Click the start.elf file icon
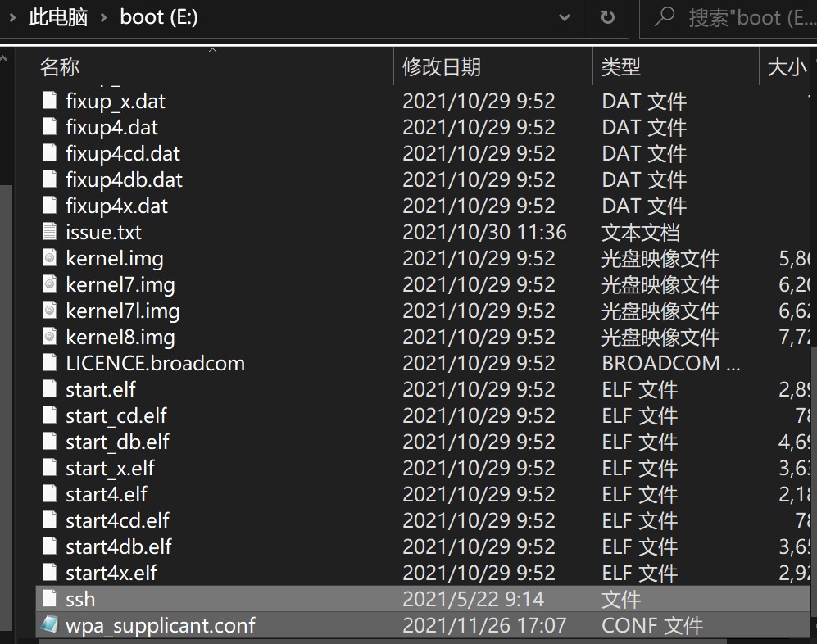This screenshot has height=644, width=817. click(x=49, y=389)
